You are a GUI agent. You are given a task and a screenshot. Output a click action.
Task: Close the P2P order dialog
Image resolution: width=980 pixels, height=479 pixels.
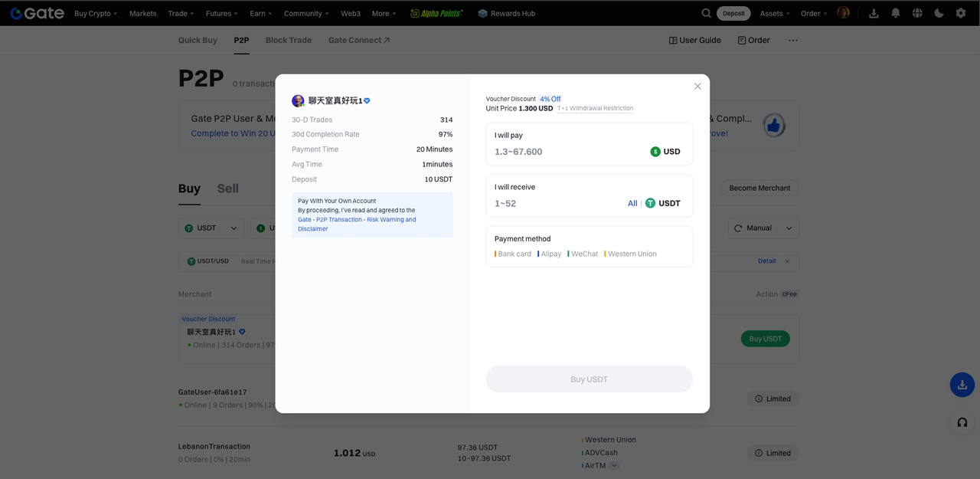pyautogui.click(x=697, y=87)
